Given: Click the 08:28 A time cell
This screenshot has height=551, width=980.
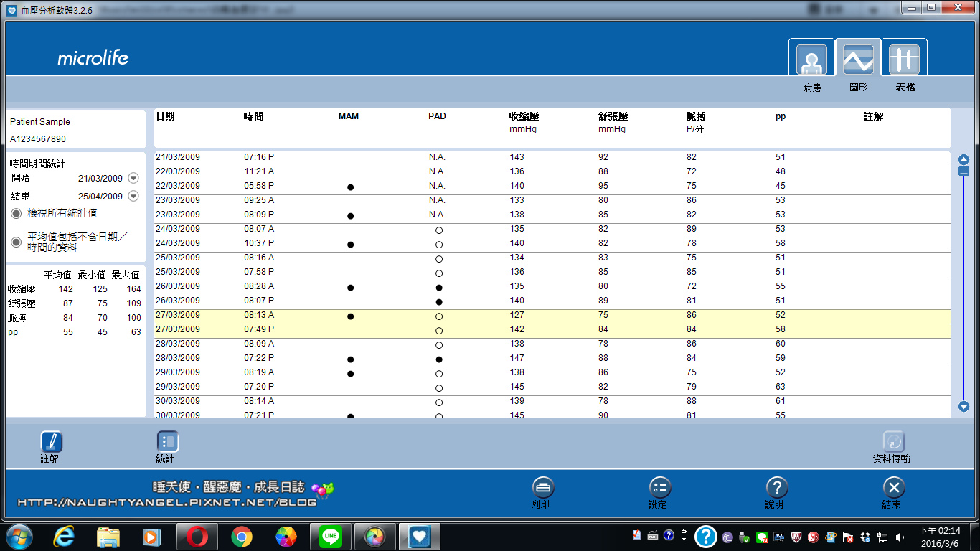Looking at the screenshot, I should pyautogui.click(x=259, y=286).
